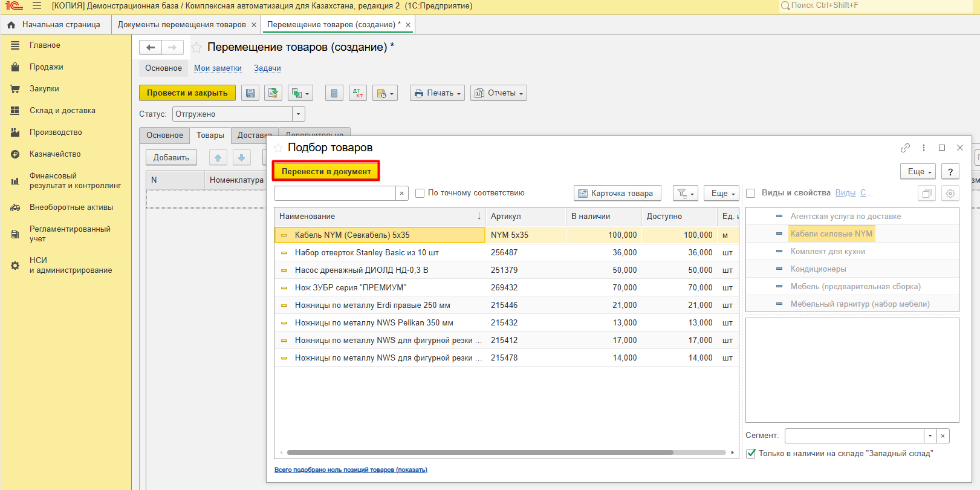Click the back navigation arrow
Screen dimensions: 980x490
coord(151,47)
